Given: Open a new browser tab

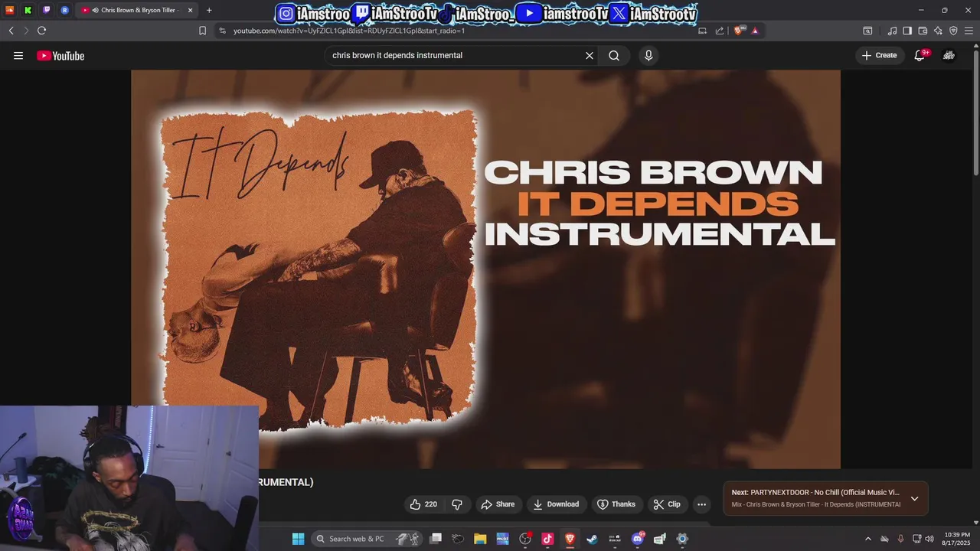Looking at the screenshot, I should pyautogui.click(x=209, y=10).
